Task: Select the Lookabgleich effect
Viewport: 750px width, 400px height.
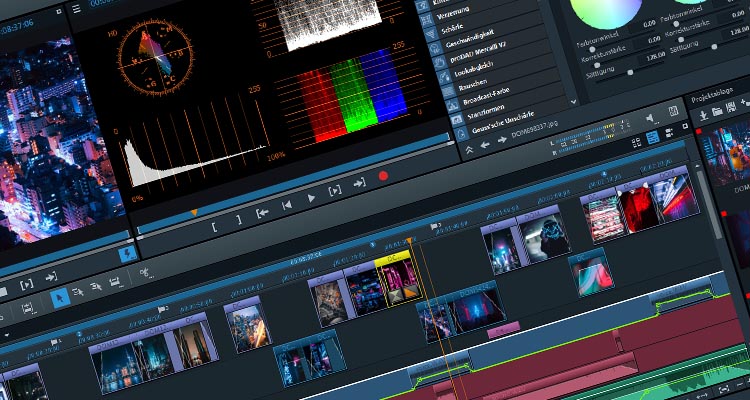Action: [472, 67]
